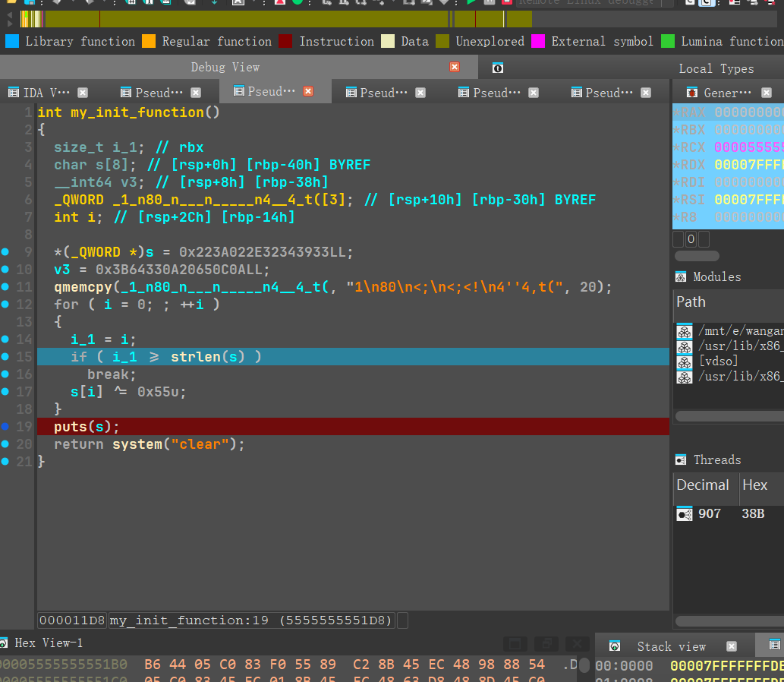This screenshot has height=682, width=784.
Task: Switch to the IDA View tab
Action: pos(46,93)
